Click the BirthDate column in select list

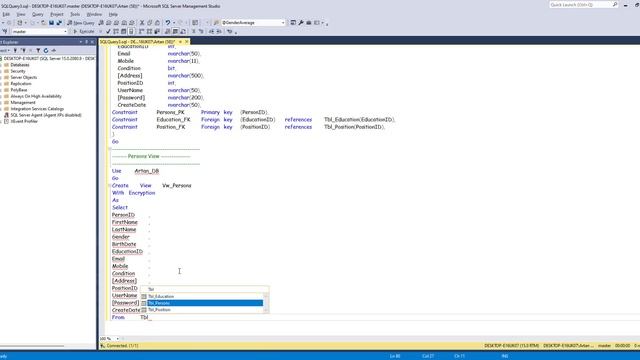pyautogui.click(x=124, y=244)
